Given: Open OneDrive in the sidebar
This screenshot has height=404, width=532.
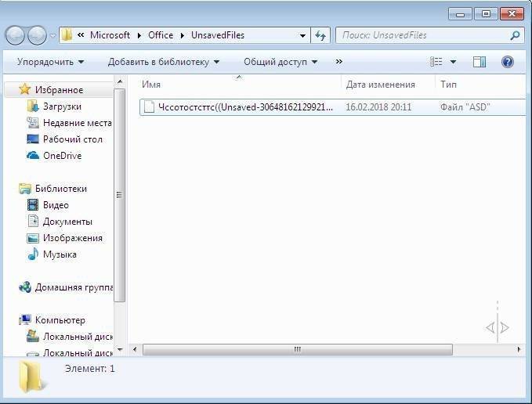Looking at the screenshot, I should coord(63,156).
